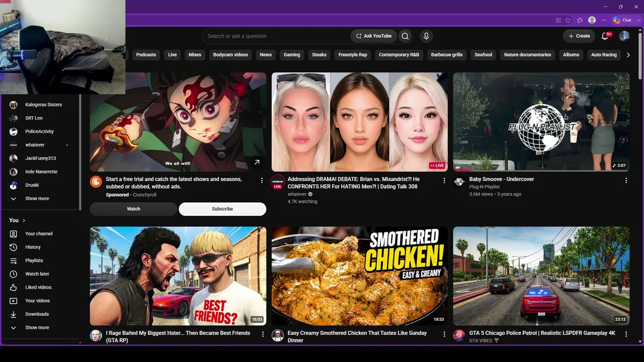Open more options for GTA 5 Chicago video
Image resolution: width=644 pixels, height=362 pixels.
point(626,334)
